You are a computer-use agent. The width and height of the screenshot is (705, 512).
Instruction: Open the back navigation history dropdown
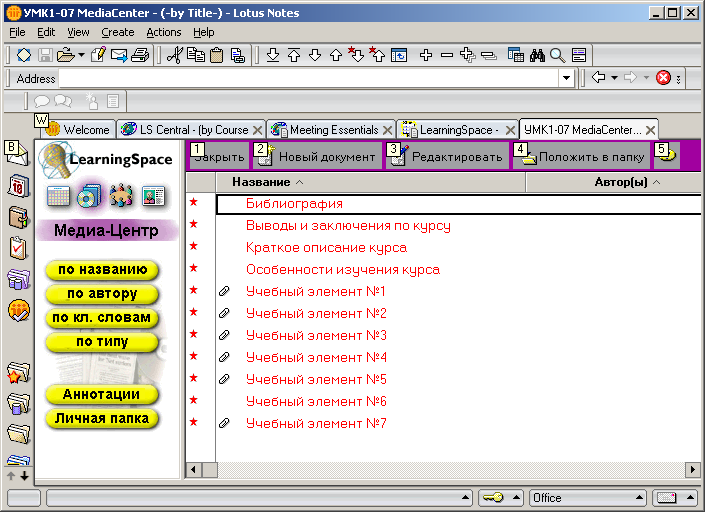click(614, 78)
